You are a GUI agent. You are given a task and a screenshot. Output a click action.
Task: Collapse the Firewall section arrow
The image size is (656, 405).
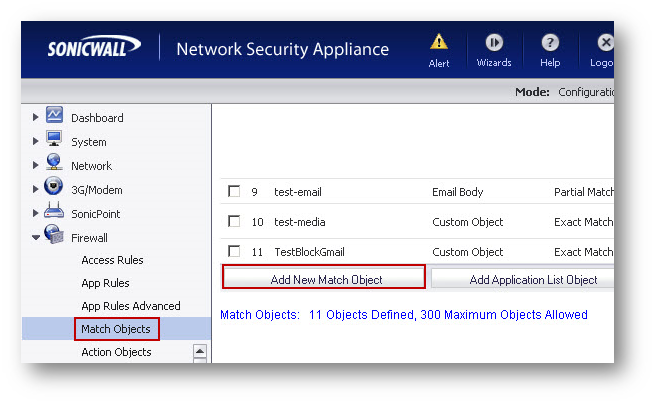[x=36, y=238]
